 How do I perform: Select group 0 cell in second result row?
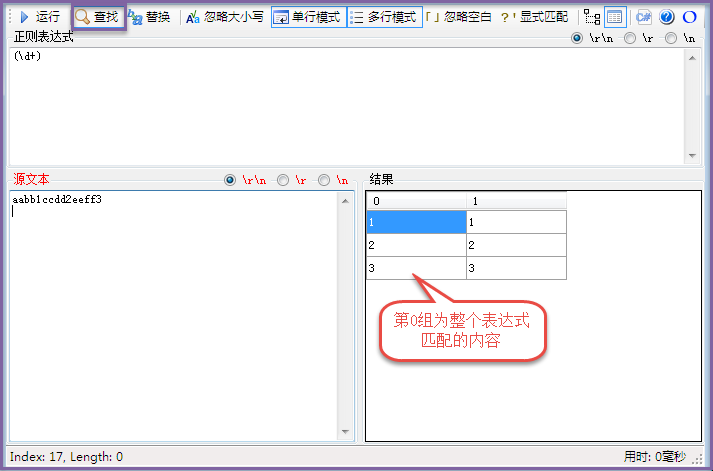pyautogui.click(x=415, y=244)
